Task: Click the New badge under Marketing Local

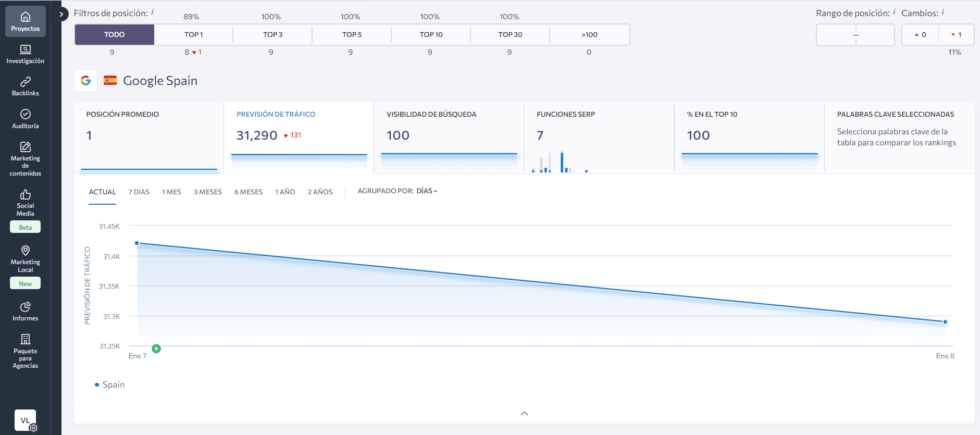Action: coord(25,283)
